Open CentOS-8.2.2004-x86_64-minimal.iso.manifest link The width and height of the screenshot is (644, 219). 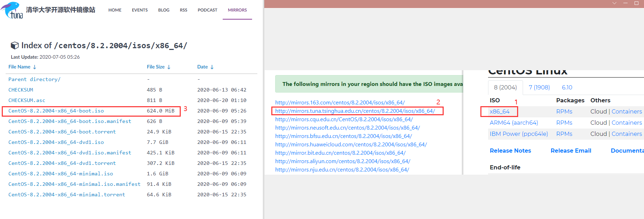tap(74, 184)
